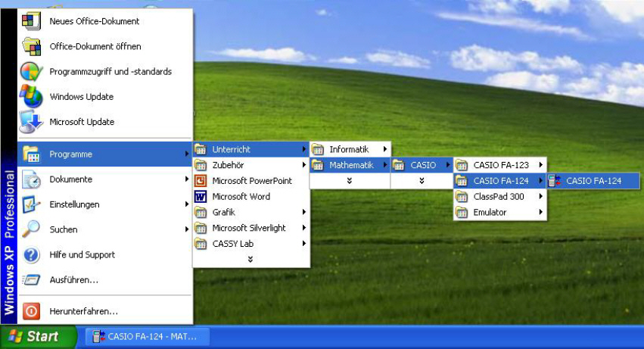Click the red Herunterfahren power icon
644x349 pixels.
[x=31, y=311]
